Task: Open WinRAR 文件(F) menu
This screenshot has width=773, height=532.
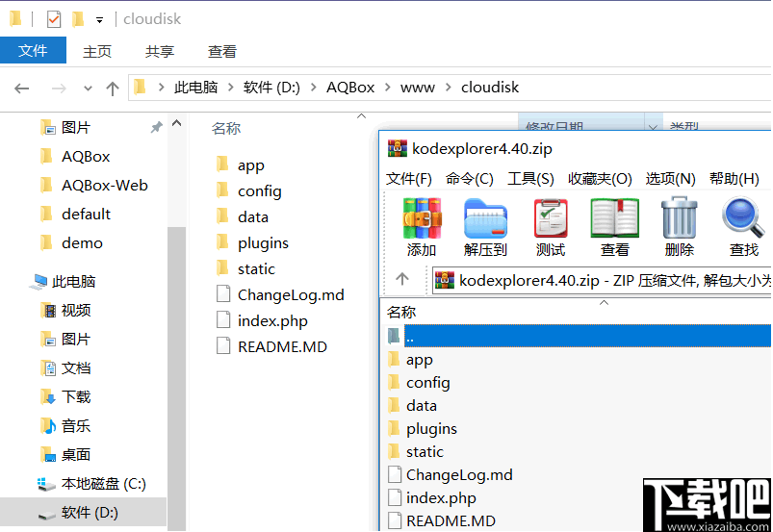Action: point(409,178)
